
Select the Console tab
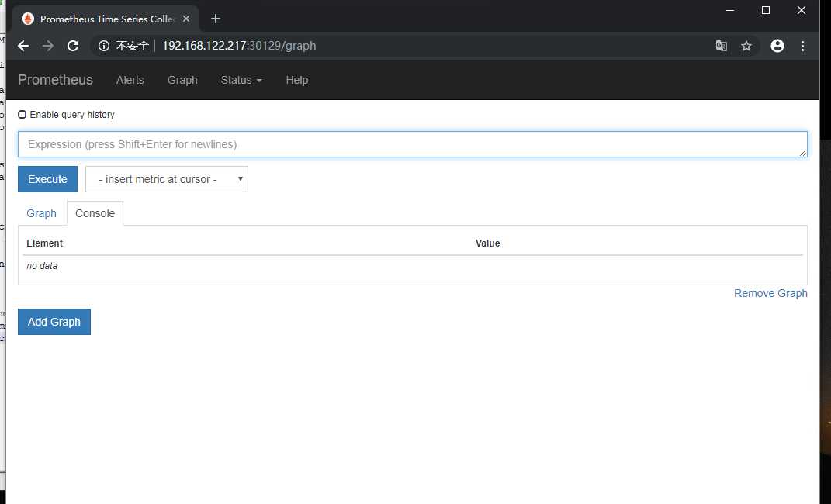point(95,213)
